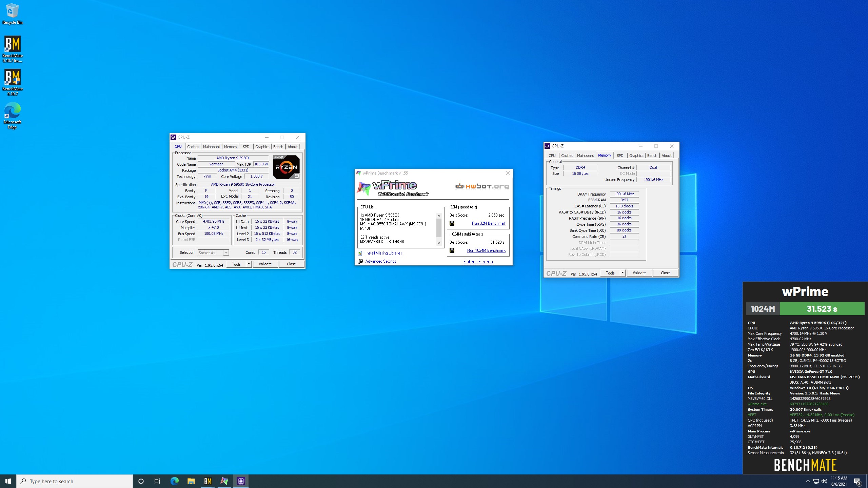Click the Ryzen 9 logo in CPU-Z
Image resolution: width=868 pixels, height=488 pixels.
pos(287,167)
